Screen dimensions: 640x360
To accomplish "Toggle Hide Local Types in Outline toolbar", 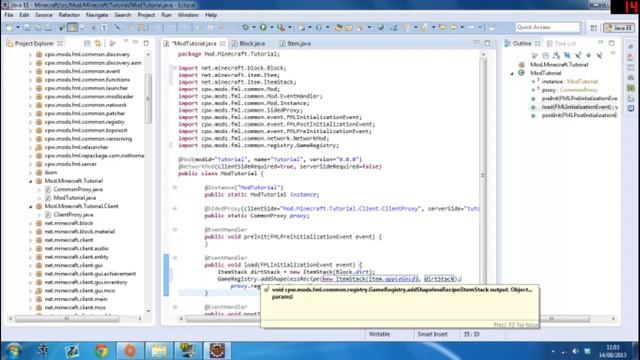I will (x=599, y=56).
